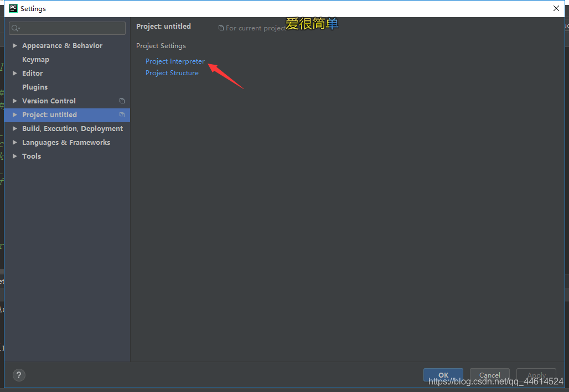Open the Project Interpreter link
Viewport: 569px width, 392px height.
tap(175, 61)
